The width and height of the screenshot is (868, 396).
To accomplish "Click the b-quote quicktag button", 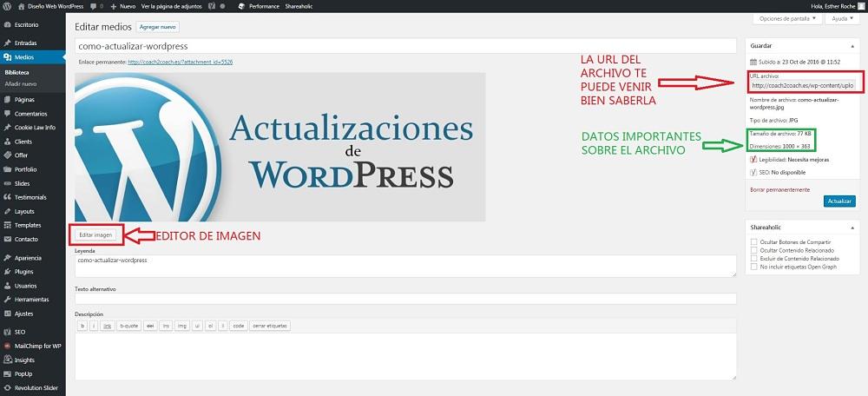I will pyautogui.click(x=129, y=327).
